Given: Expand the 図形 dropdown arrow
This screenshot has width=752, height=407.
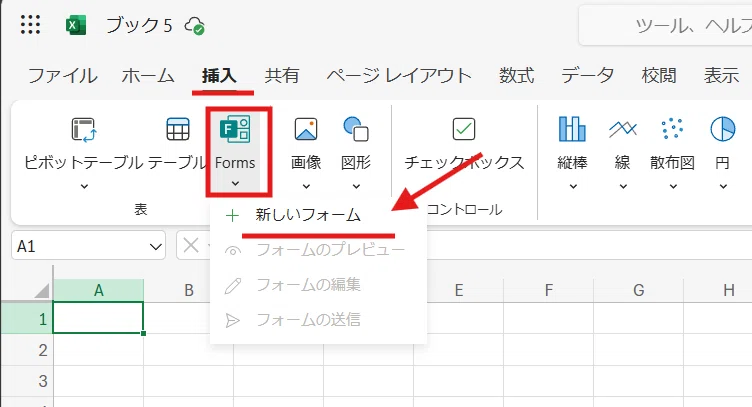Looking at the screenshot, I should (x=356, y=186).
